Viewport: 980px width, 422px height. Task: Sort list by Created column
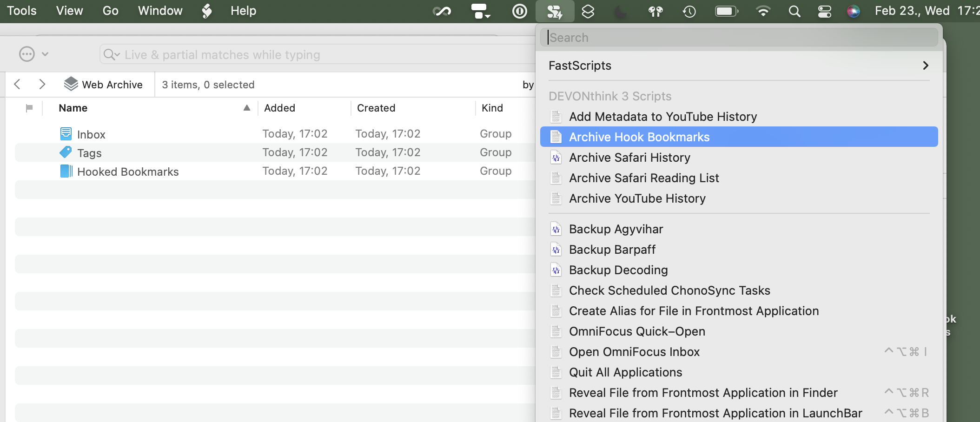pyautogui.click(x=376, y=108)
